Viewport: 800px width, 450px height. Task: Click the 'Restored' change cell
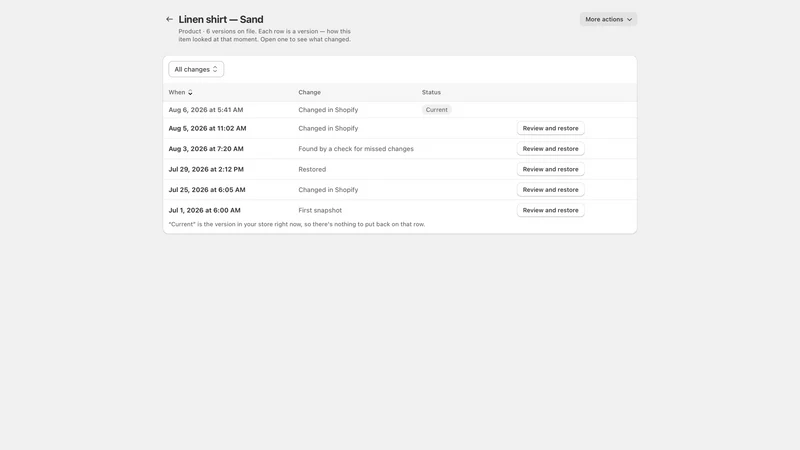312,169
